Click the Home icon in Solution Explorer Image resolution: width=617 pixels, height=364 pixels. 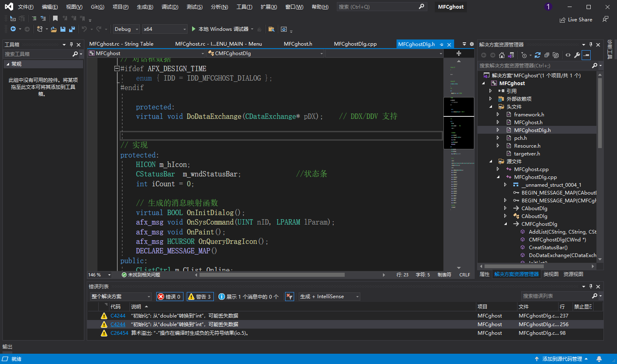coord(501,55)
